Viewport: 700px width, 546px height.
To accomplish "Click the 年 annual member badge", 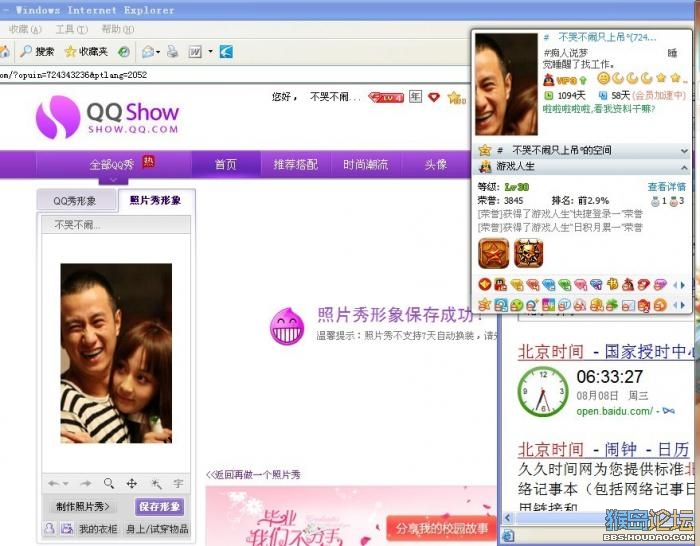I will click(416, 96).
